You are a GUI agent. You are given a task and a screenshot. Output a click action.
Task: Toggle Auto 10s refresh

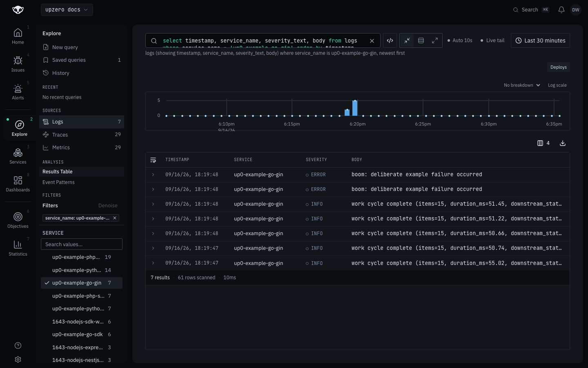460,40
